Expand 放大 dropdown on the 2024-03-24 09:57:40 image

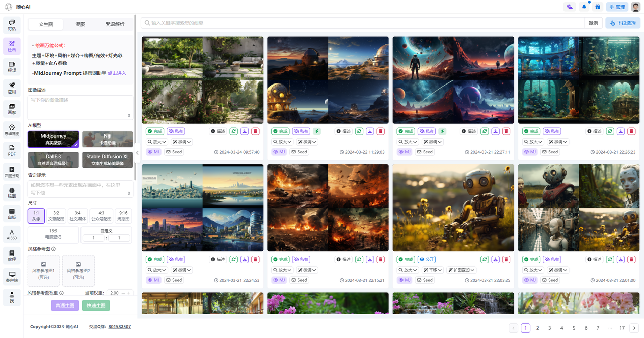pyautogui.click(x=156, y=142)
